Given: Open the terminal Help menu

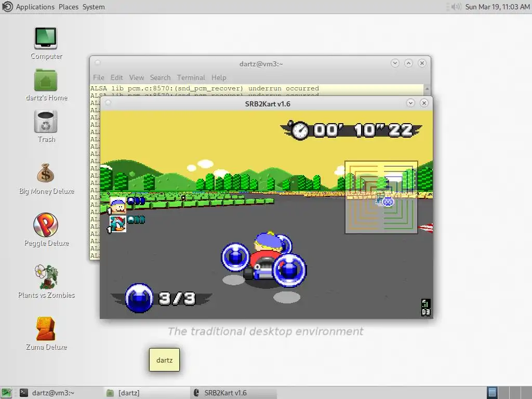Looking at the screenshot, I should [x=219, y=78].
